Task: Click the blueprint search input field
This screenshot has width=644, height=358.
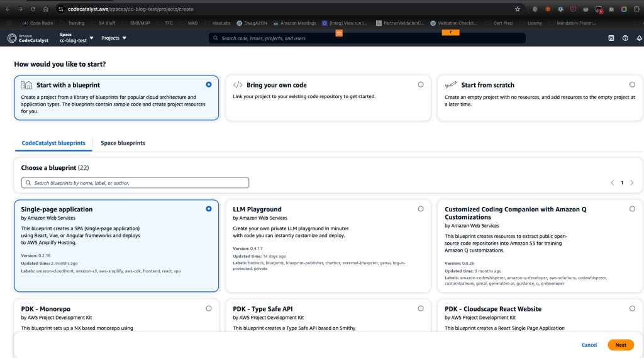Action: (135, 183)
